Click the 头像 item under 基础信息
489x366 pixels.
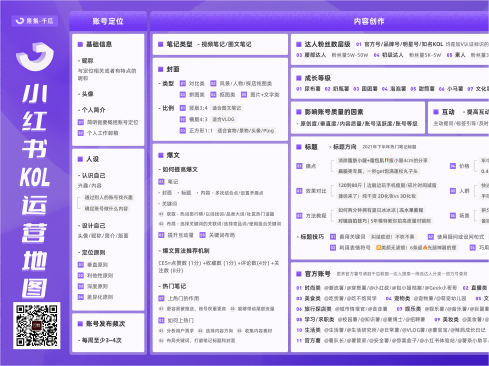coord(86,94)
